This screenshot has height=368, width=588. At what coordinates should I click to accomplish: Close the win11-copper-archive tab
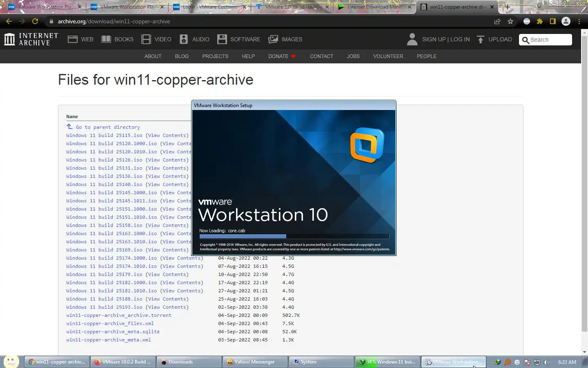pyautogui.click(x=492, y=7)
